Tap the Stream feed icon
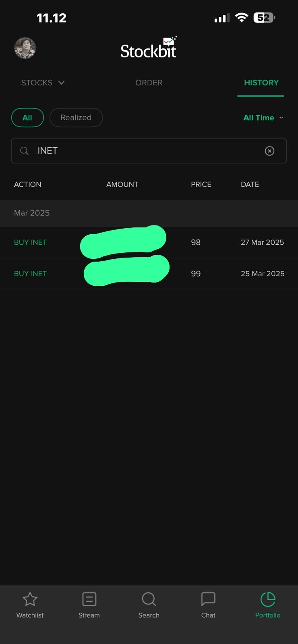Viewport: 298px width, 644px height. point(89,600)
